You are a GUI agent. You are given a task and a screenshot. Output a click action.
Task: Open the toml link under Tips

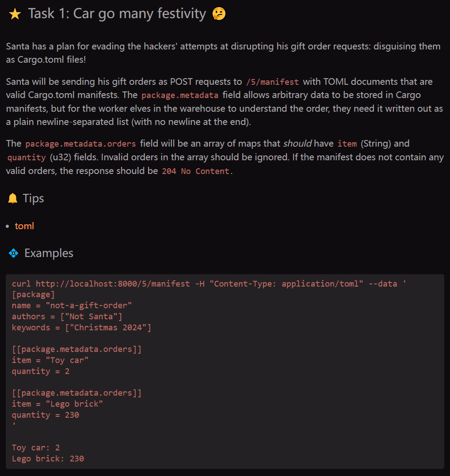click(x=24, y=226)
